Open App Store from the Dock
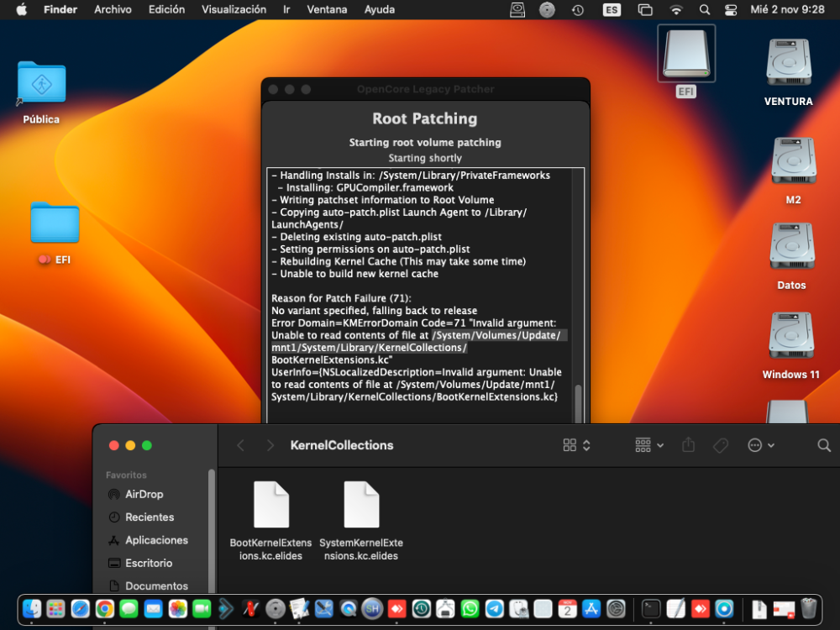The width and height of the screenshot is (840, 630). point(591,608)
